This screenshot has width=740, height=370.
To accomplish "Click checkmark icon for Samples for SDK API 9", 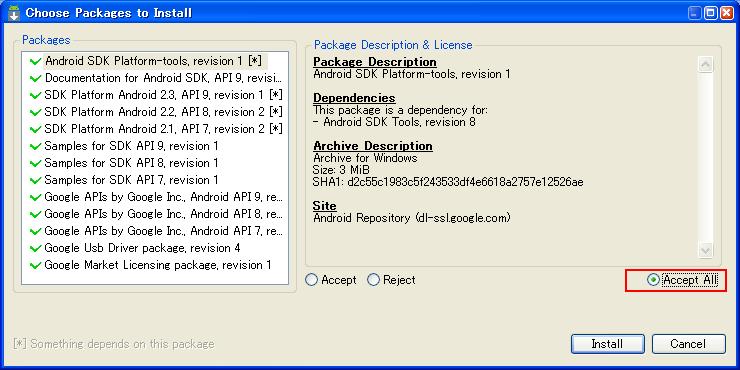I will pyautogui.click(x=35, y=146).
